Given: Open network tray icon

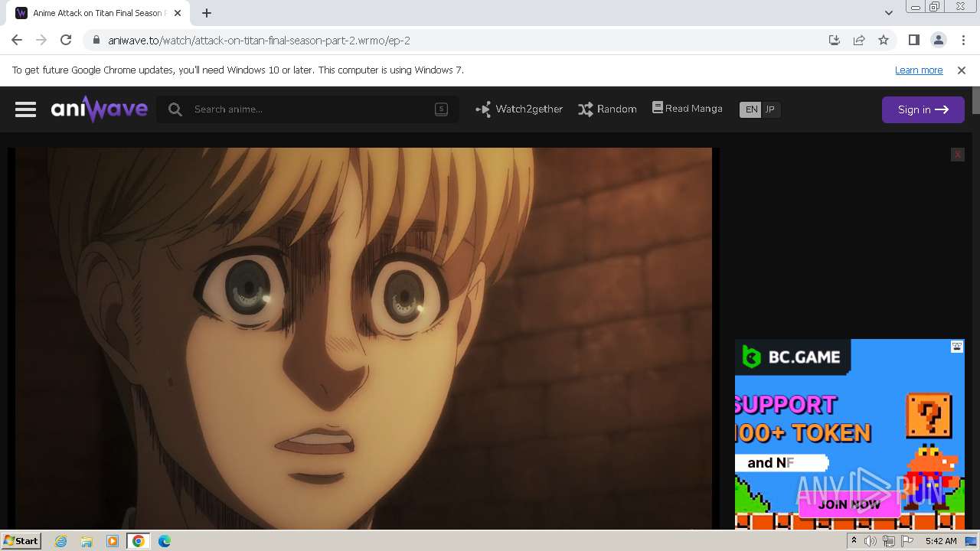Looking at the screenshot, I should click(889, 541).
